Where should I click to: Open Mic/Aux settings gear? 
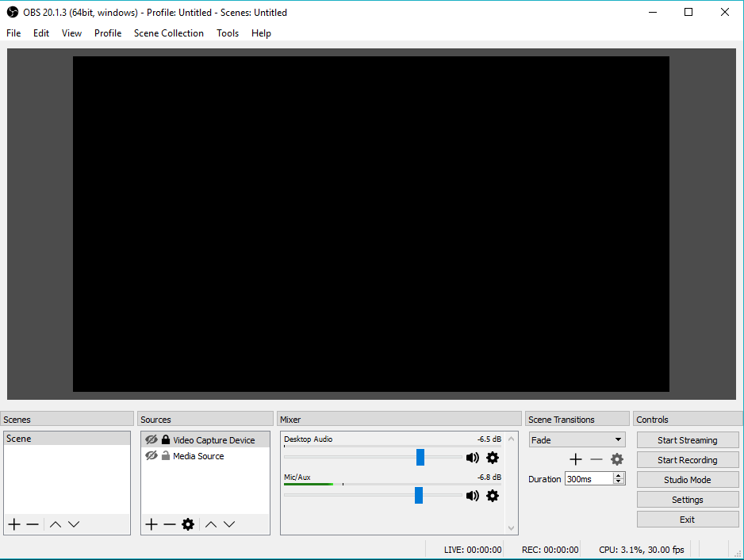click(493, 496)
